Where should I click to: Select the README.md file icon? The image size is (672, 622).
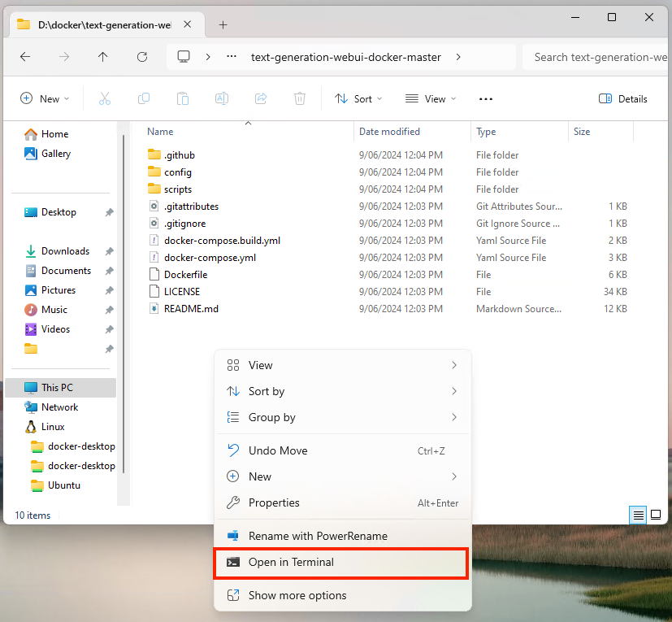[x=154, y=309]
